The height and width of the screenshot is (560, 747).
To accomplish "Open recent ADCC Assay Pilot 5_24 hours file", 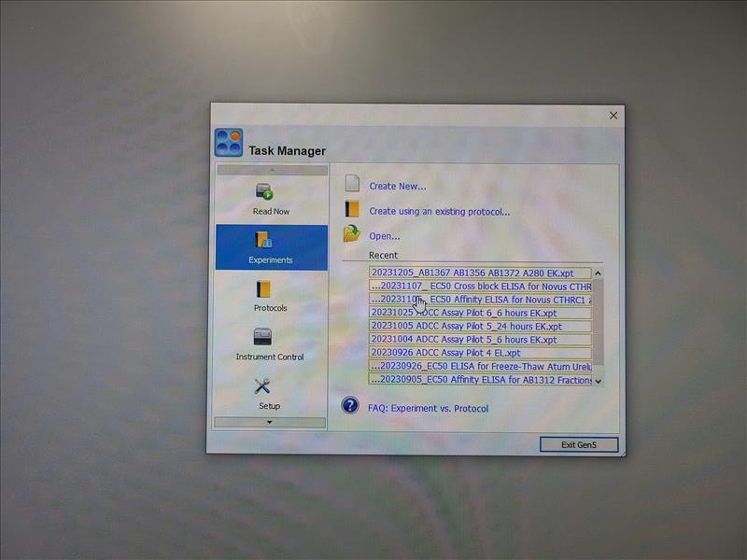I will 466,327.
